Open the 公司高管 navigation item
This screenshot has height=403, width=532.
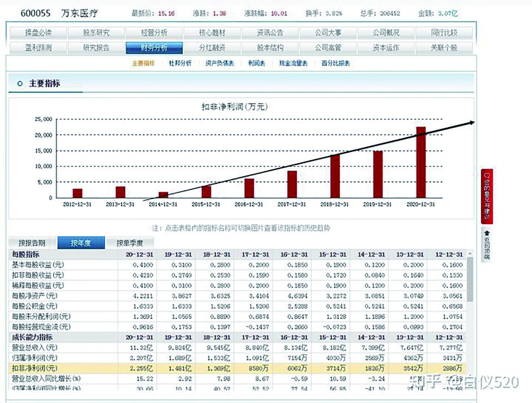click(329, 48)
